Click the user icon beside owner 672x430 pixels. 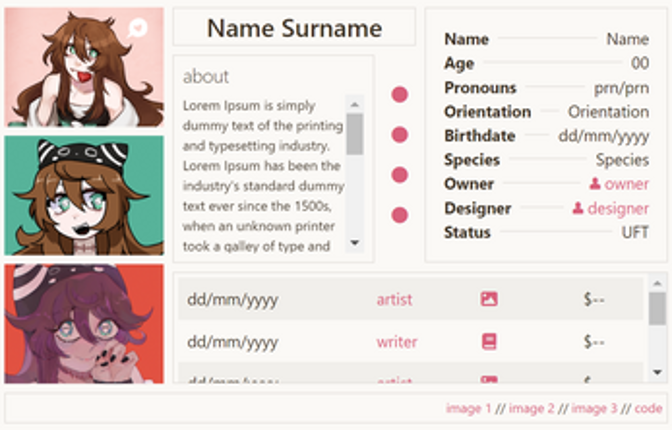coord(595,183)
